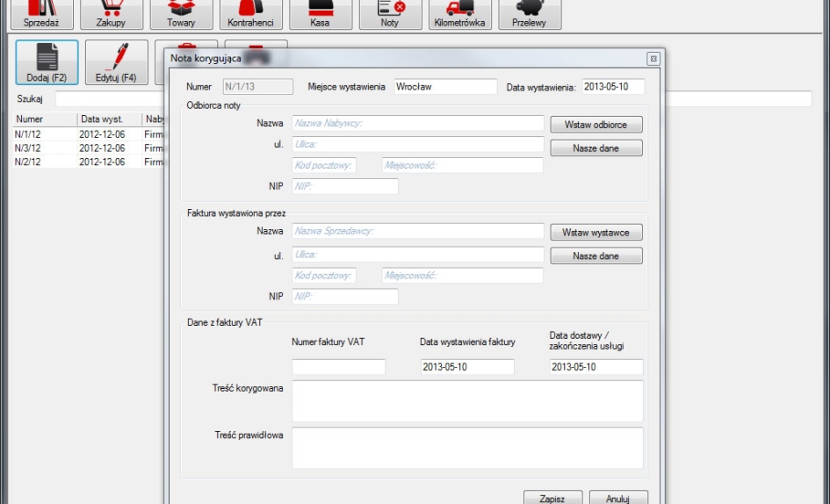830x504 pixels.
Task: Cancel the dialog with Anuluj
Action: click(618, 498)
